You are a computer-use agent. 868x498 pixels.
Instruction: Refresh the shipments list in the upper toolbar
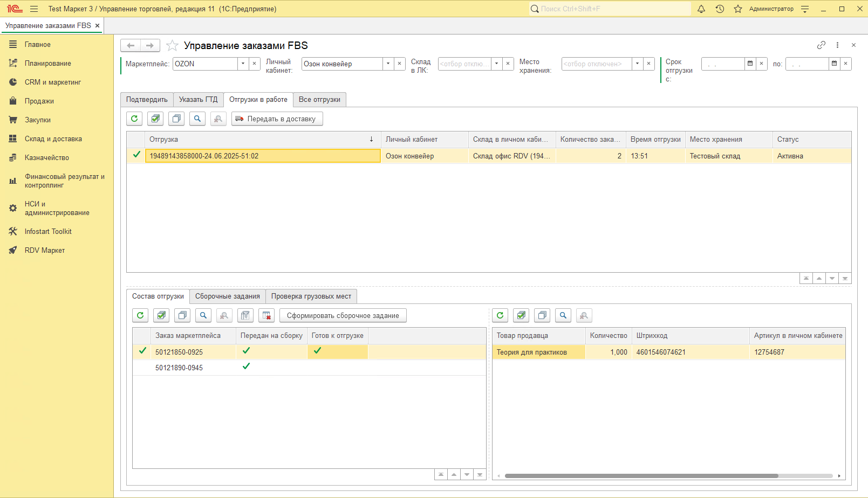[x=134, y=119]
